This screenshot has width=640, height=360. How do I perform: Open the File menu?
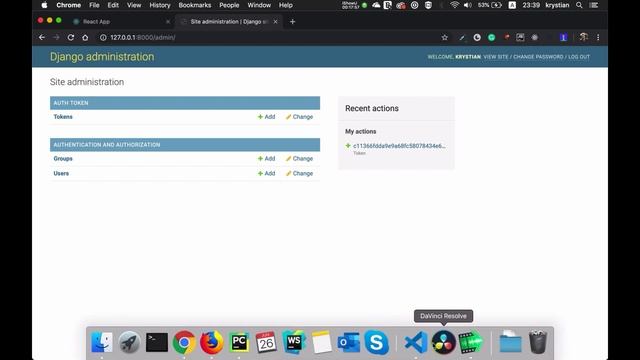point(94,5)
